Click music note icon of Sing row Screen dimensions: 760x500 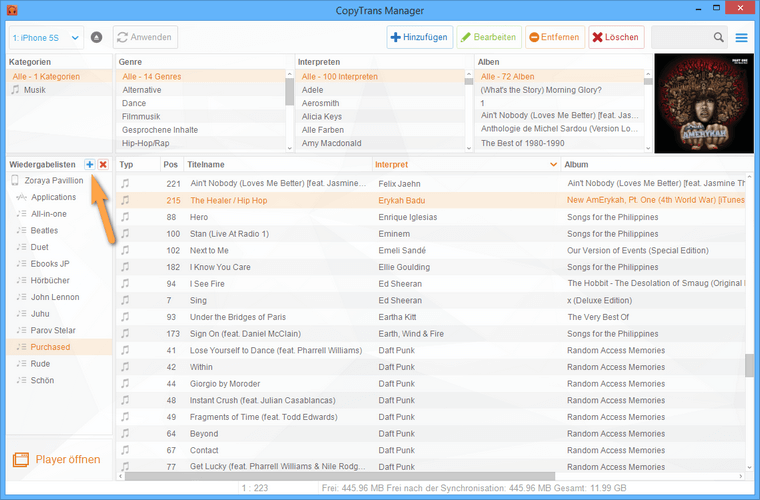[126, 300]
